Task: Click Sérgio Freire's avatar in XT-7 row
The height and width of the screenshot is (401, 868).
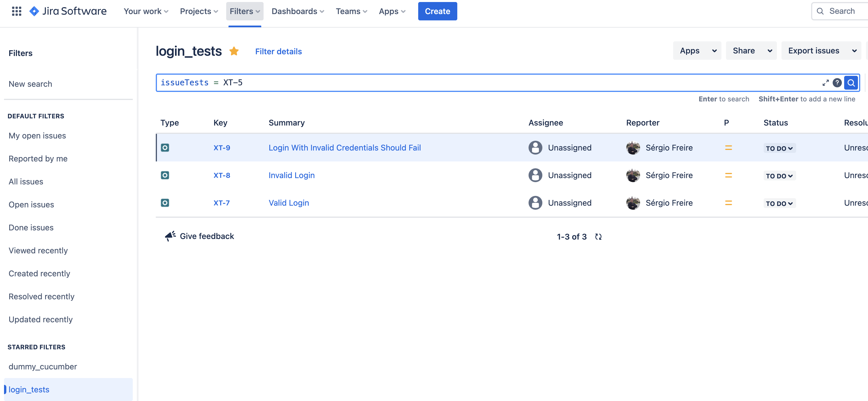Action: click(633, 203)
